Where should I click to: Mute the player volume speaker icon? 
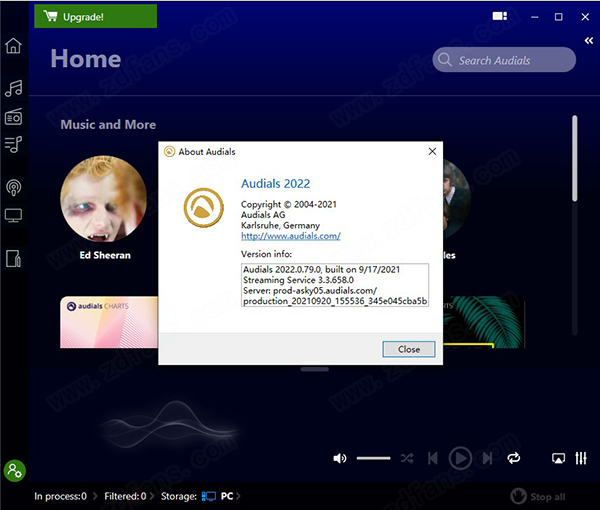coord(339,458)
